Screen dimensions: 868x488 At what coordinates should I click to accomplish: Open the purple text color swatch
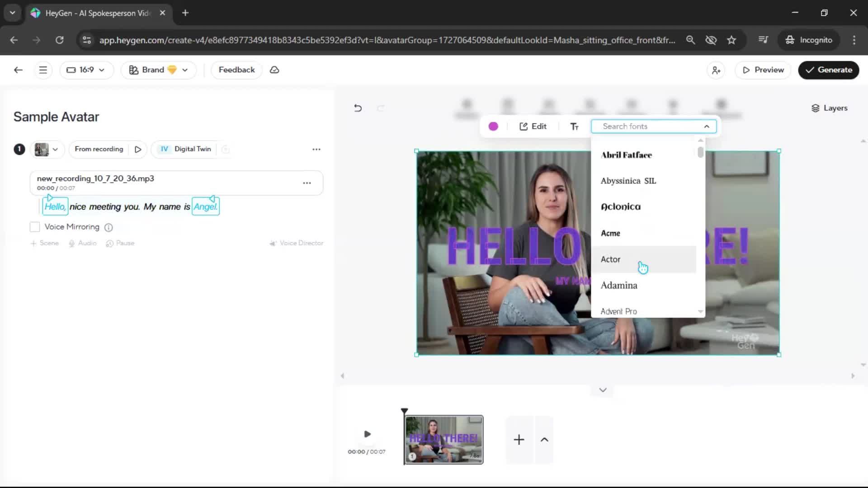[x=493, y=127]
